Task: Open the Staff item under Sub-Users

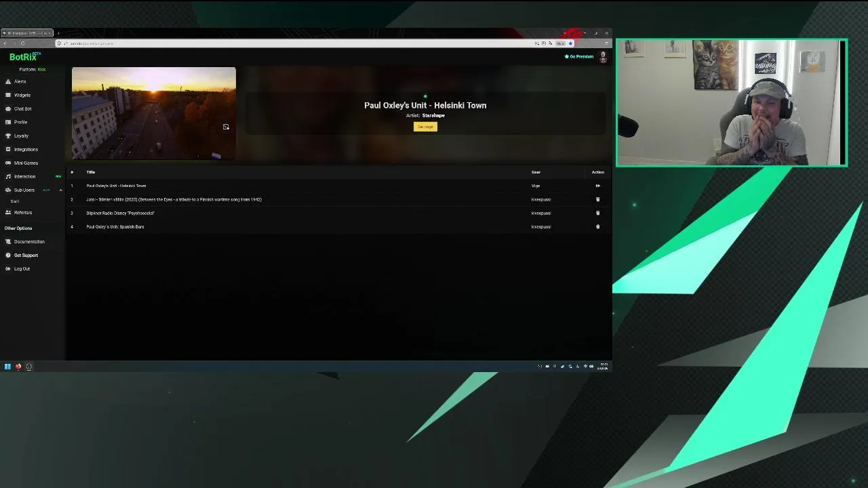Action: point(15,201)
